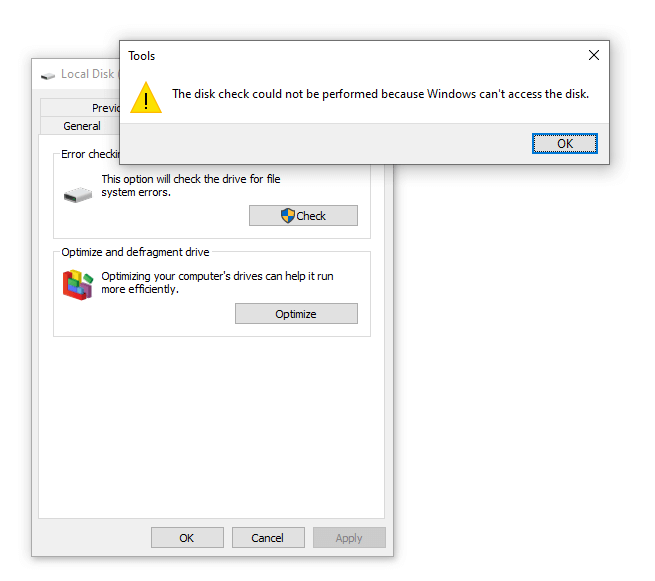Open the partially hidden Previous Versions tab
Viewport: 655px width, 581px height.
(x=105, y=108)
